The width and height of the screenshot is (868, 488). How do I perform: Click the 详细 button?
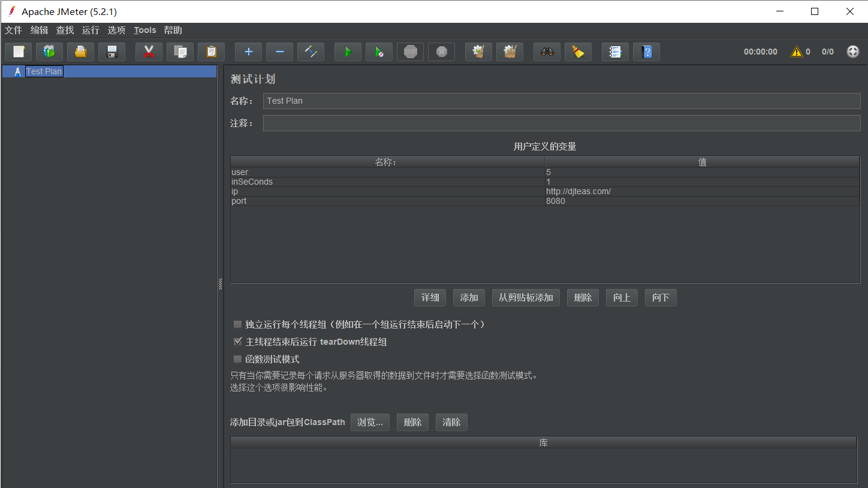[430, 297]
